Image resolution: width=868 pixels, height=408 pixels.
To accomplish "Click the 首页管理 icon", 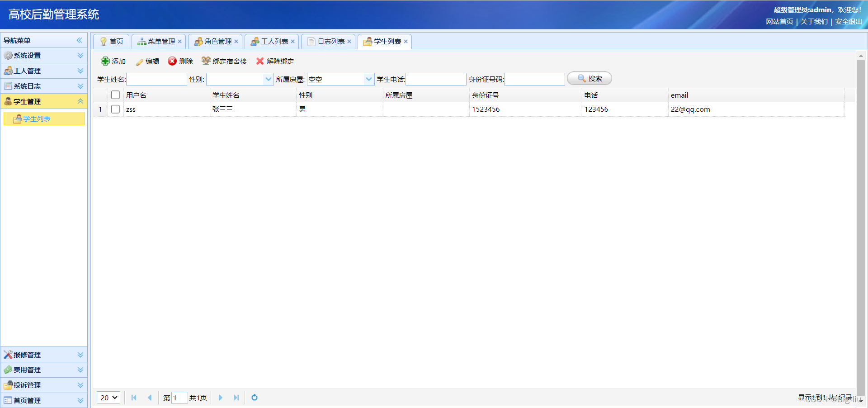I will coord(8,400).
